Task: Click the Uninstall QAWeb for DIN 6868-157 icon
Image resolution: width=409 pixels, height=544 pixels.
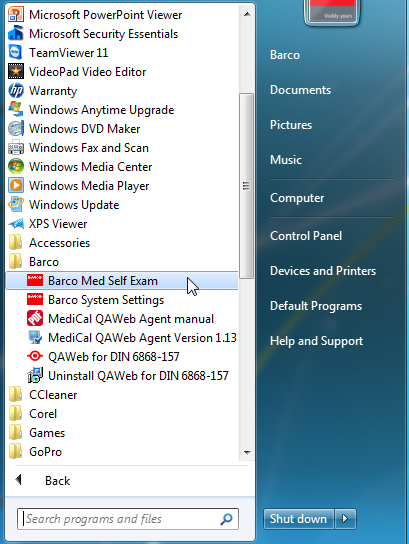Action: point(35,375)
